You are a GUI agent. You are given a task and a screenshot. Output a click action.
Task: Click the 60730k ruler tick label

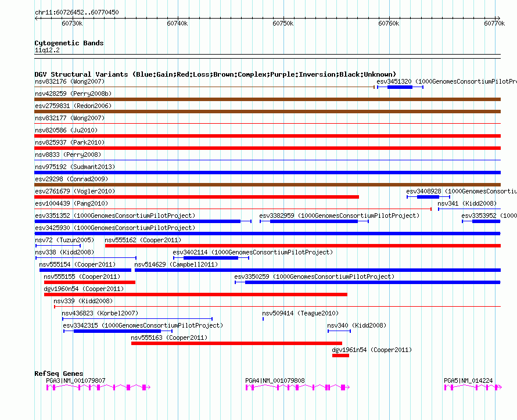72,23
